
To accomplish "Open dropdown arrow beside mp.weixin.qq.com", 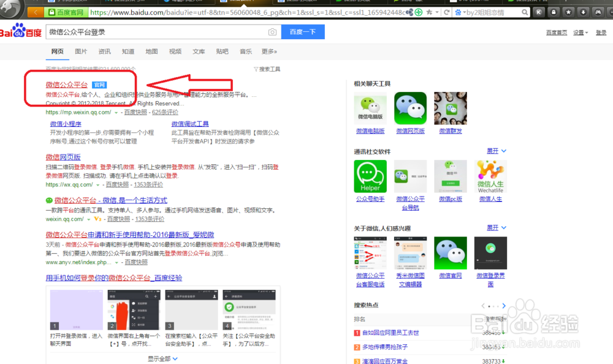I will (x=116, y=113).
